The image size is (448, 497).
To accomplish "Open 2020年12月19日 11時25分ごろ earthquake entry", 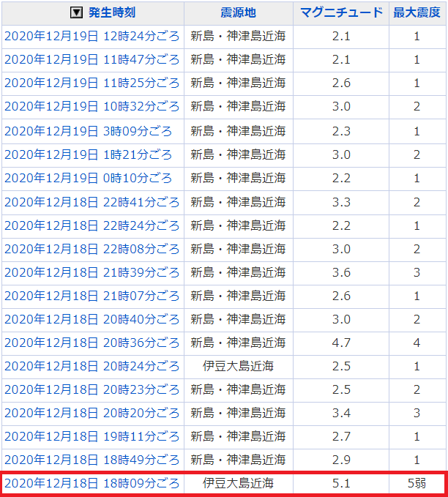I will (x=92, y=83).
